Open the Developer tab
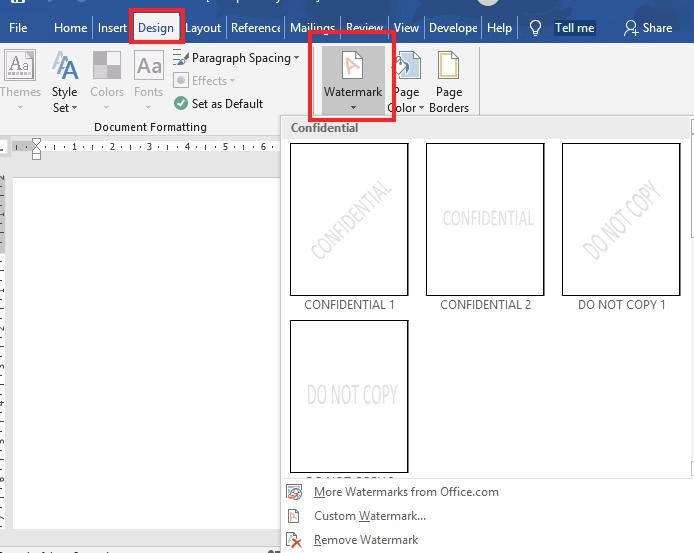Viewport: 694px width, 553px height. point(453,27)
